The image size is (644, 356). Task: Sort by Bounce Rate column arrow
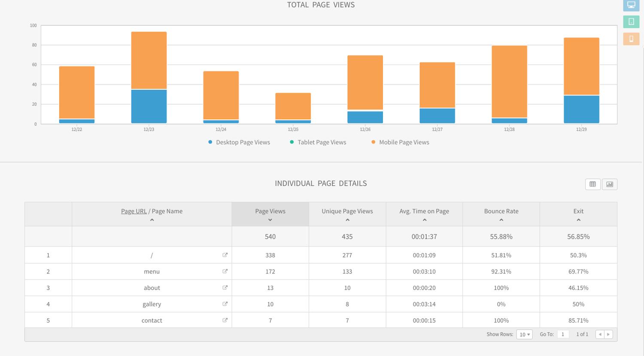click(501, 220)
